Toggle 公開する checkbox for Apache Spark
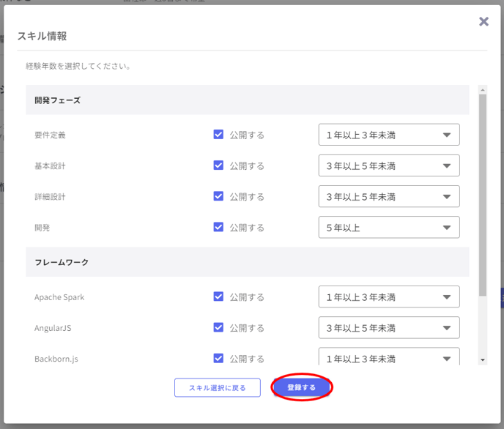The width and height of the screenshot is (504, 429). click(218, 296)
